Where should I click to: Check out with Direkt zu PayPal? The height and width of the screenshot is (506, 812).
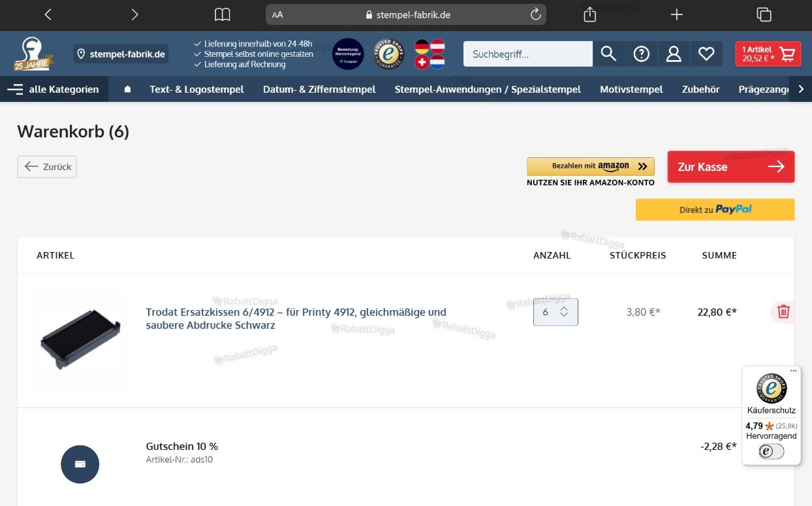click(x=715, y=210)
